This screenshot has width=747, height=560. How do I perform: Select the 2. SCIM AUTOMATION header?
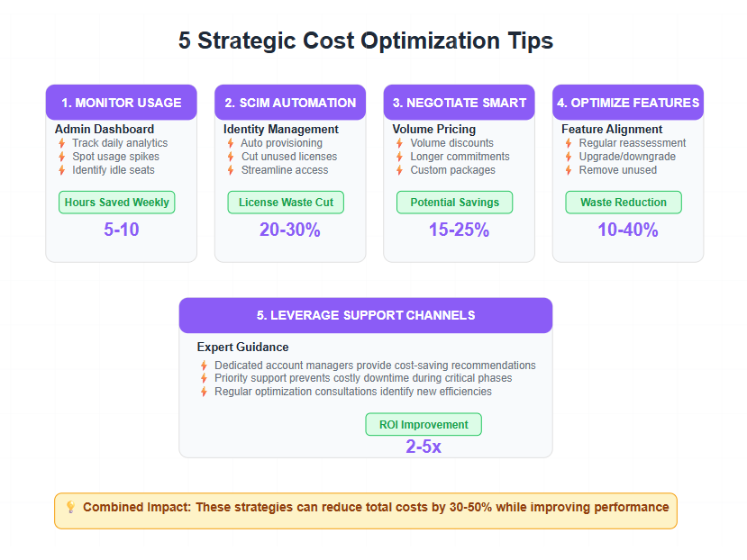(290, 103)
